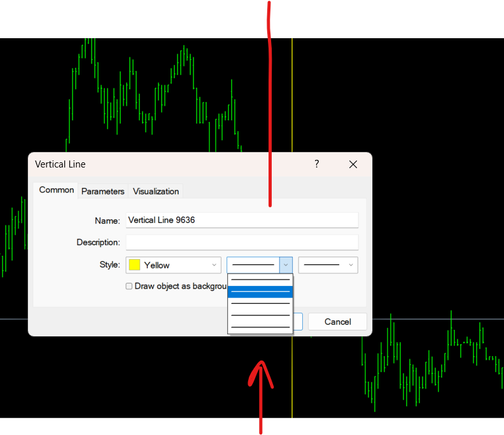Enable Draw object as background checkbox

tap(129, 286)
